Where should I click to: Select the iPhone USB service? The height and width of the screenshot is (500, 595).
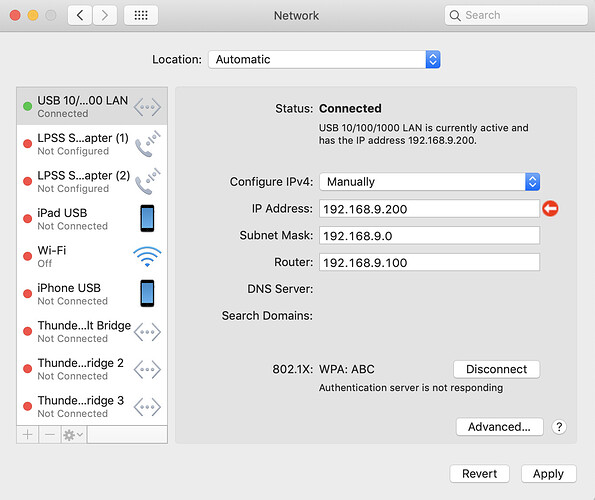(92, 294)
